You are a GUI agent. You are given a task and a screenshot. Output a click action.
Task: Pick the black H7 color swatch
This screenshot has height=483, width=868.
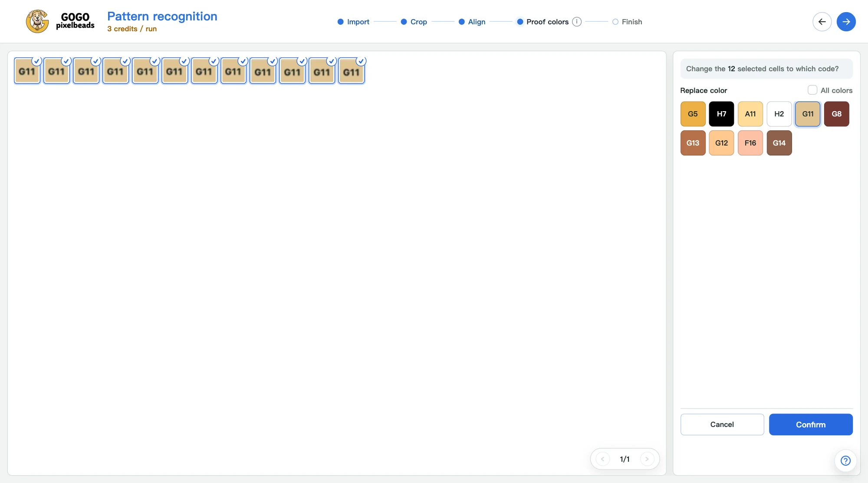(722, 114)
